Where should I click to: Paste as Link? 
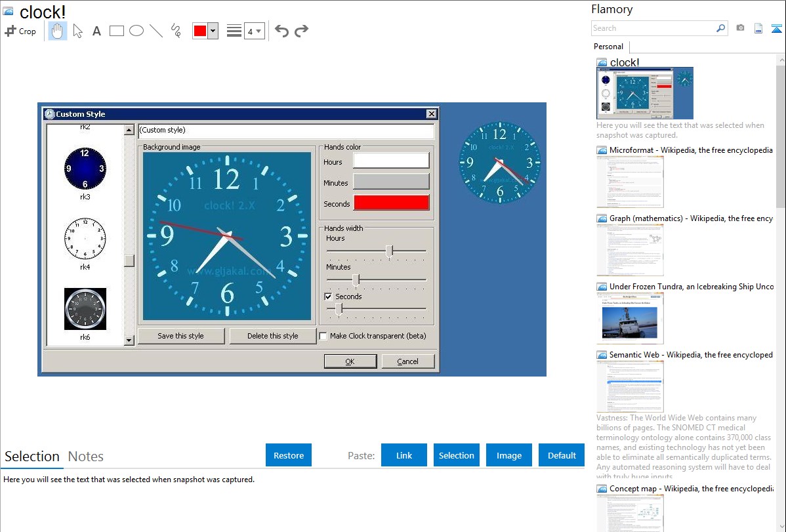coord(404,455)
